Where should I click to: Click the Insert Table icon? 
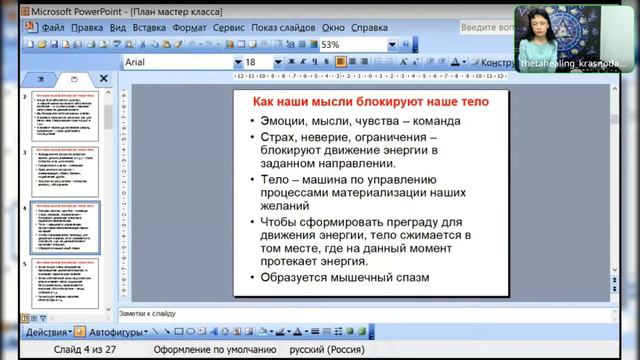[x=241, y=44]
